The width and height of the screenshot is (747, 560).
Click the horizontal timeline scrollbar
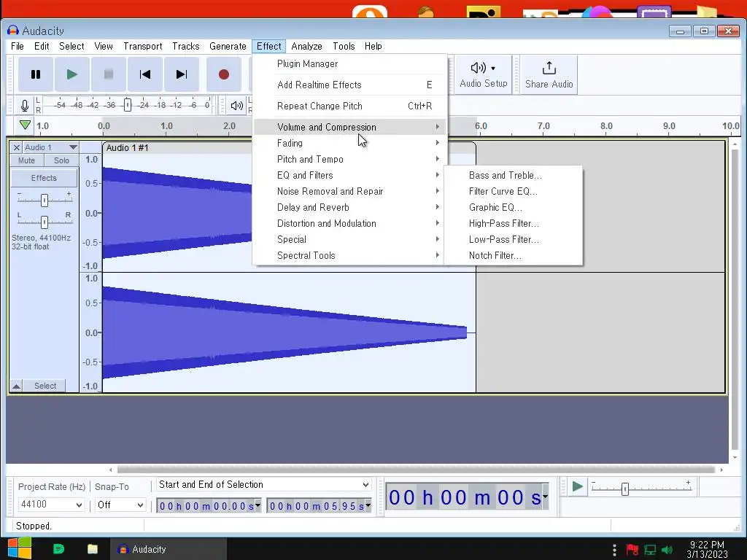(416, 470)
